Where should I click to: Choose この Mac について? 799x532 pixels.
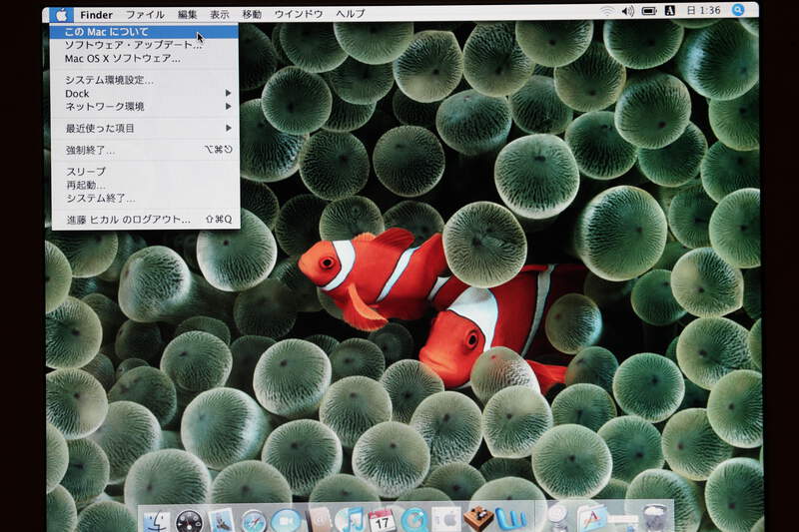click(144, 32)
